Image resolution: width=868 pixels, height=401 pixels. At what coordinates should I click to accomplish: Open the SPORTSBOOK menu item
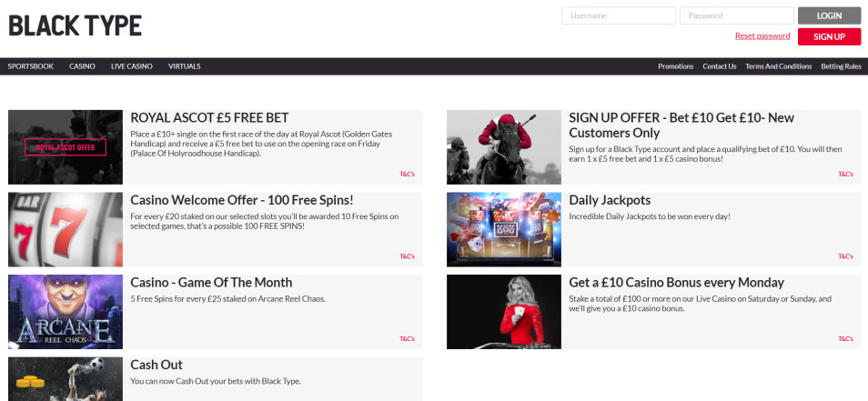31,66
